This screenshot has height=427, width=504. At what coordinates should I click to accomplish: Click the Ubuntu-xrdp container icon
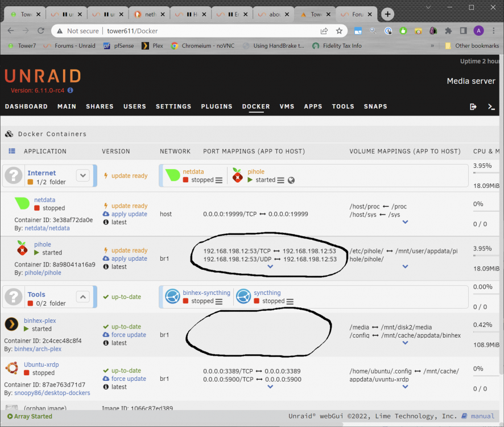pyautogui.click(x=12, y=368)
